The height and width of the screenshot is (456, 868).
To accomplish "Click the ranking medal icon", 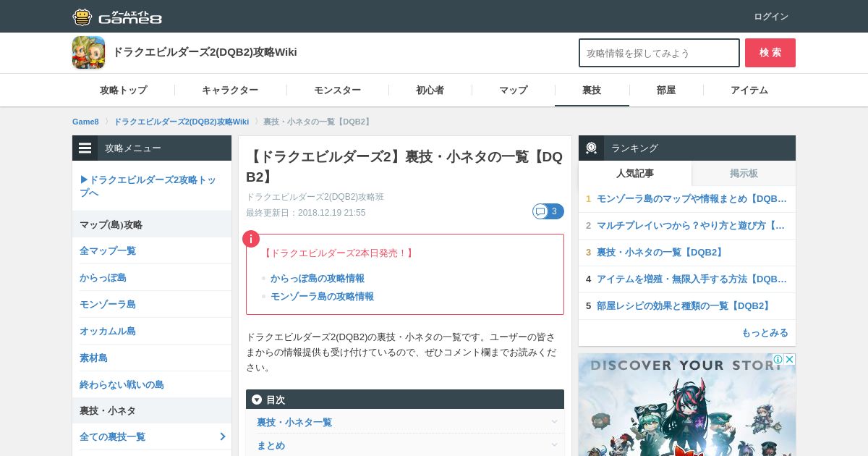I will 591,148.
